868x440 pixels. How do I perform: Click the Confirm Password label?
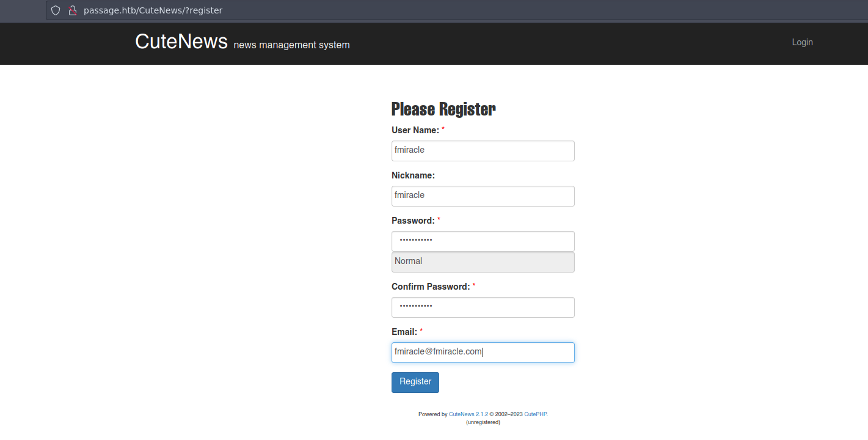pyautogui.click(x=431, y=287)
